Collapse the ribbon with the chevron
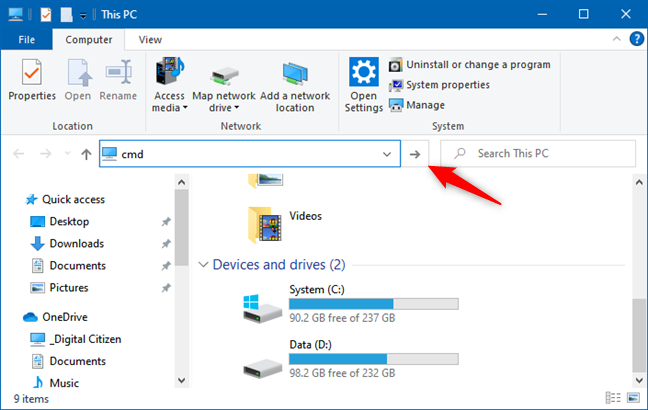 [617, 39]
